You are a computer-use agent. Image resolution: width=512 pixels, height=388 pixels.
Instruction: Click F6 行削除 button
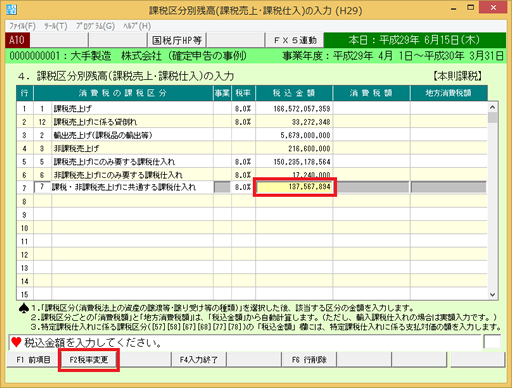click(309, 360)
